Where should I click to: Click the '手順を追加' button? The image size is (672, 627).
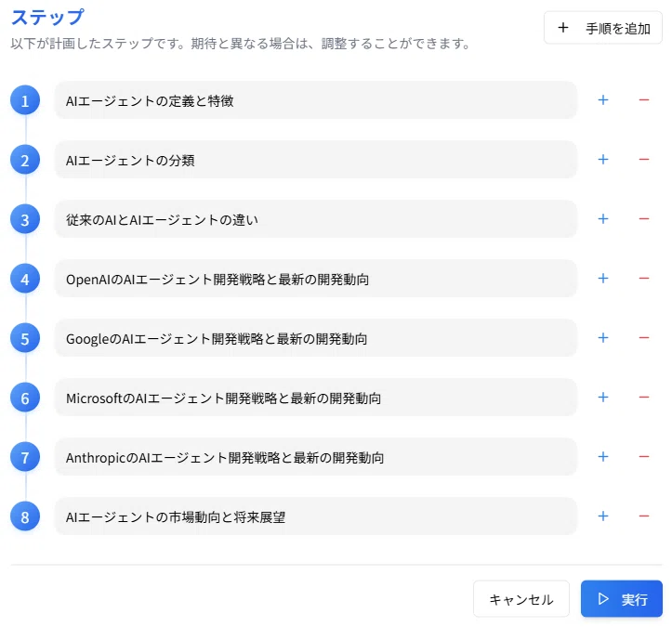click(603, 28)
